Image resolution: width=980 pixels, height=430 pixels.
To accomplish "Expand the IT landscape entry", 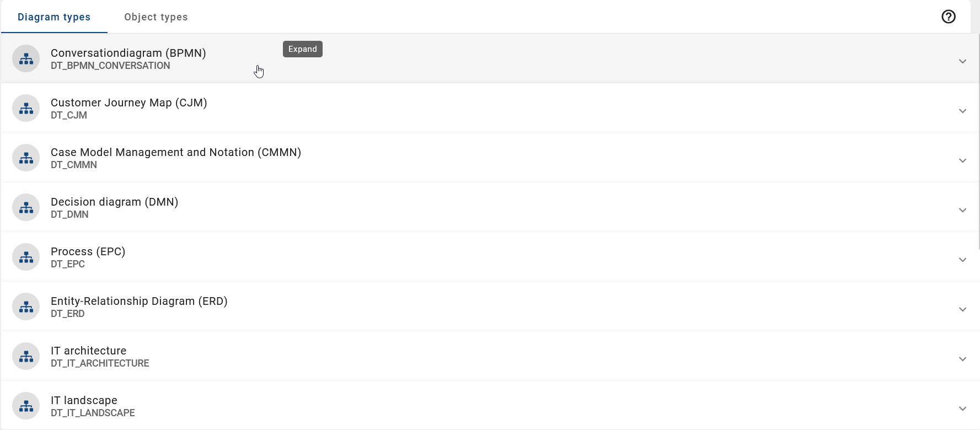I will [x=963, y=409].
